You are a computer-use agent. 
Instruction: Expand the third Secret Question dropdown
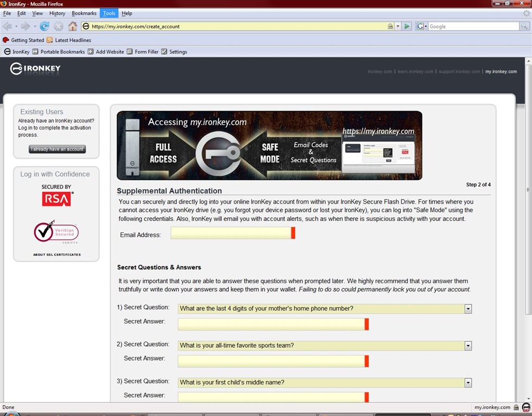(x=467, y=382)
